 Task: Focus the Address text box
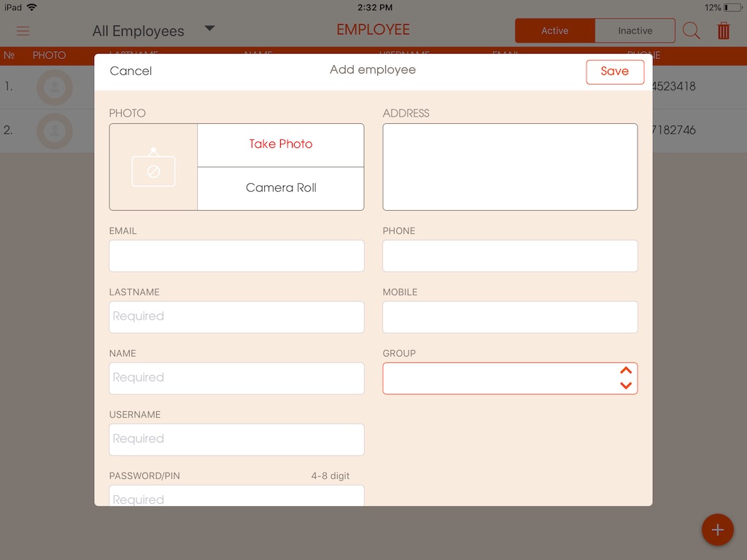[x=510, y=167]
